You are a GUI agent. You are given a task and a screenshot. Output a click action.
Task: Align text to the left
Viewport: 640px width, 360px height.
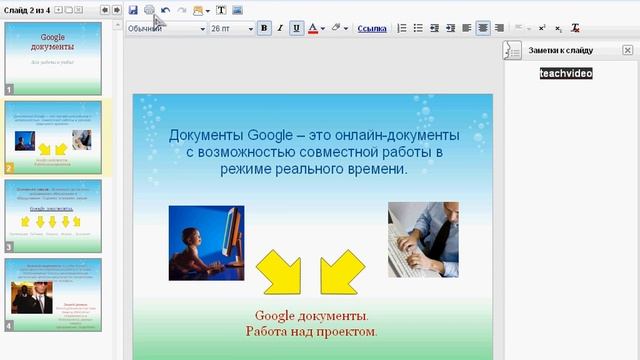[x=467, y=28]
